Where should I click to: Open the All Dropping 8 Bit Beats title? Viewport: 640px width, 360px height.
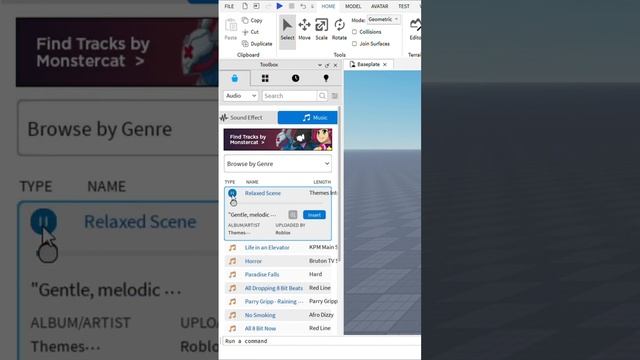point(273,288)
